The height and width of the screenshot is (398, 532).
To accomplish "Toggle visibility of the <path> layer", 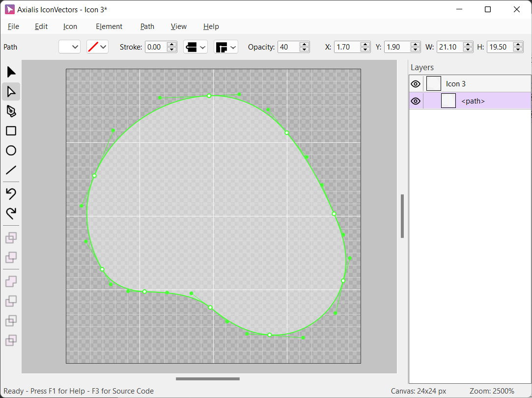I will pos(416,101).
